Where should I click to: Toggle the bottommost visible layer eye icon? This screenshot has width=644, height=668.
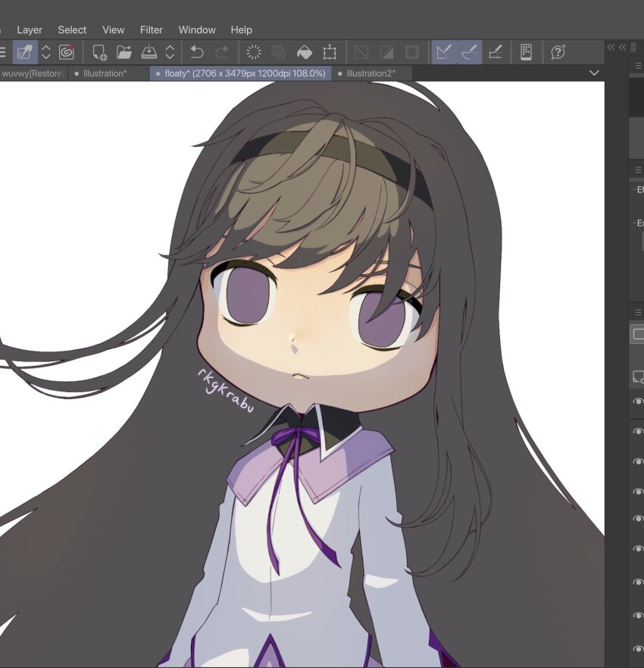pos(638,649)
